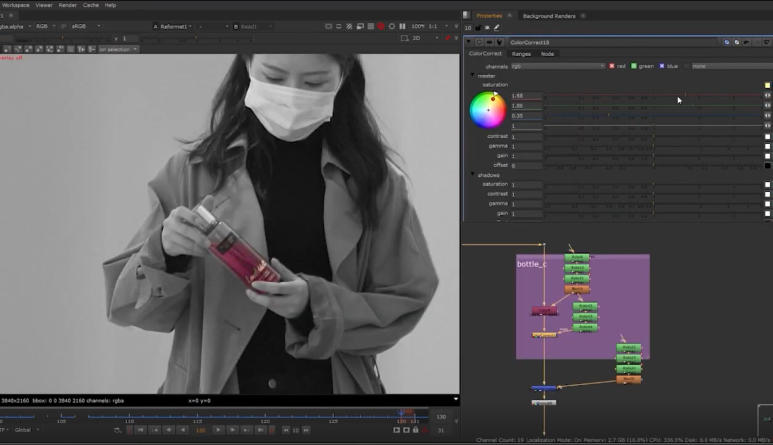This screenshot has width=773, height=445.
Task: Select the bottle_c backdrop node label
Action: point(531,264)
